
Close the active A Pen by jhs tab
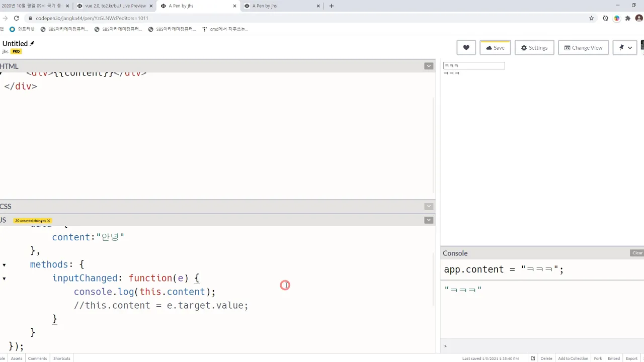235,6
